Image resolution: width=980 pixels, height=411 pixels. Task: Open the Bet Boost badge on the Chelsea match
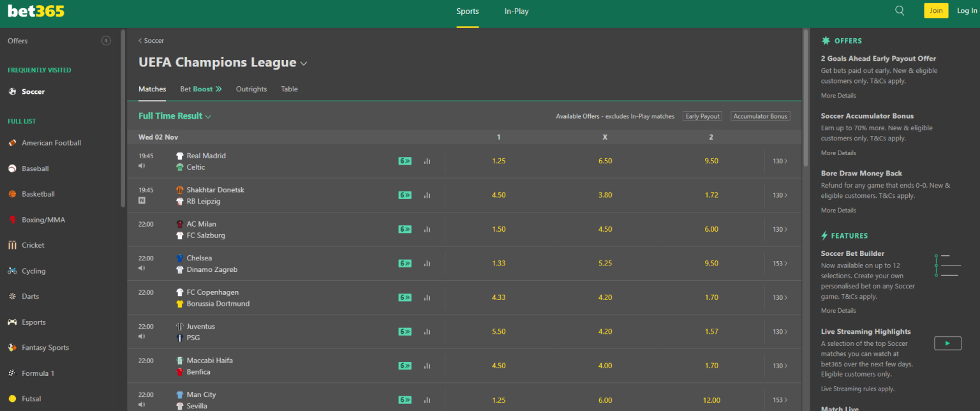click(x=405, y=263)
